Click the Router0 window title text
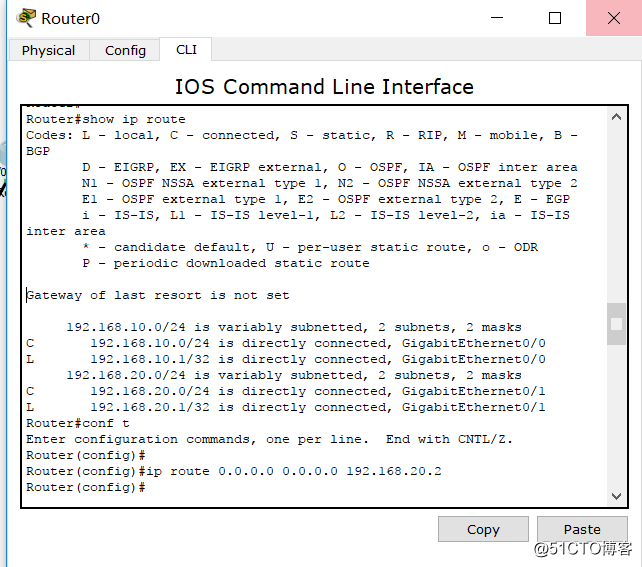Image resolution: width=642 pixels, height=567 pixels. point(70,18)
